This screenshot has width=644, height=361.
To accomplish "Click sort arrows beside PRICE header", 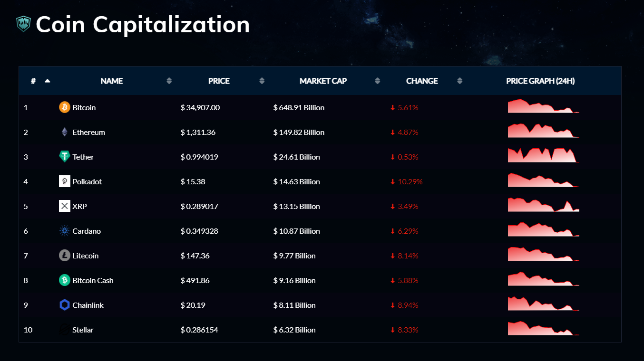I will 262,81.
